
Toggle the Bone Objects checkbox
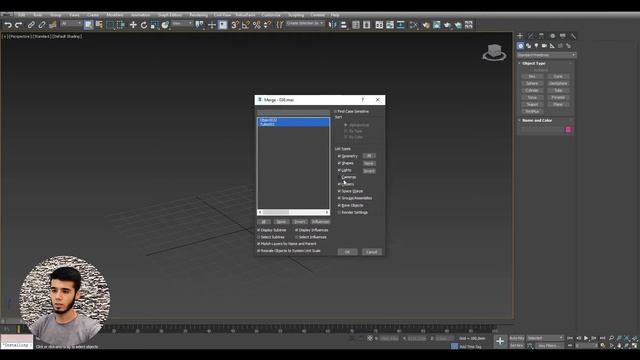[x=339, y=205]
